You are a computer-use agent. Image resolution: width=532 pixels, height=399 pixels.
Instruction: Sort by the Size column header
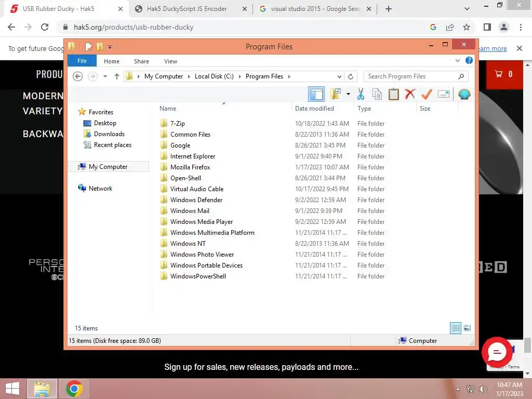pyautogui.click(x=437, y=109)
